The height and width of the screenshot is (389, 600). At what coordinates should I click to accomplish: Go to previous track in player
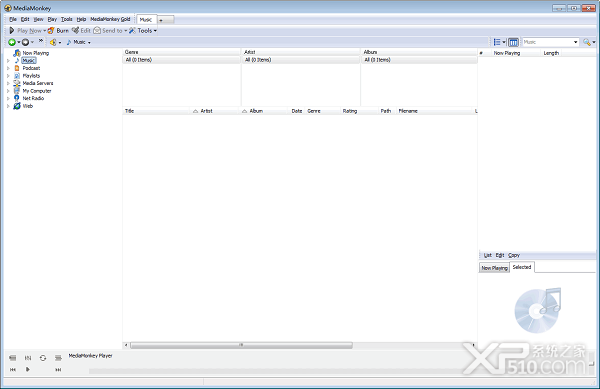[13, 369]
